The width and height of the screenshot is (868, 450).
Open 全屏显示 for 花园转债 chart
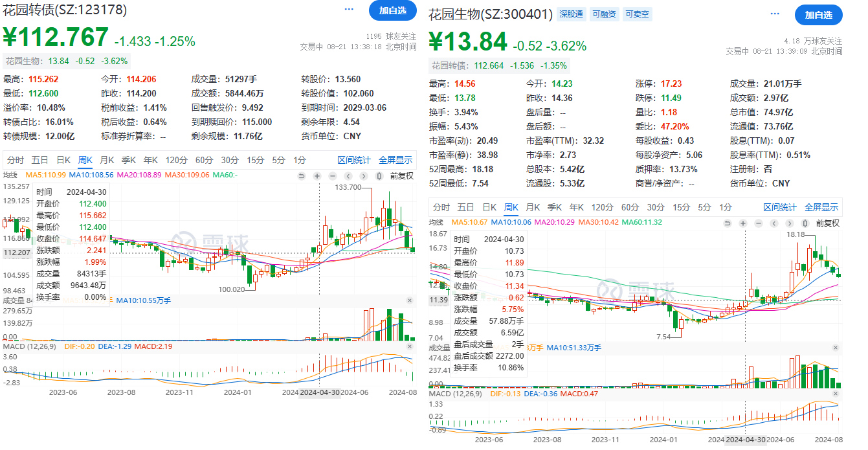(x=395, y=160)
